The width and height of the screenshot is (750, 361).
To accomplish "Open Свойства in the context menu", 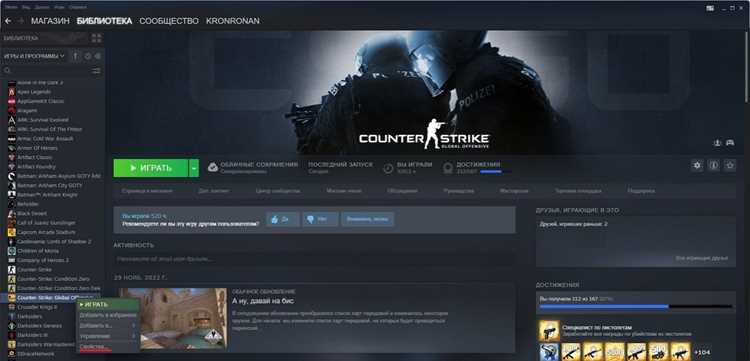I will tap(95, 347).
